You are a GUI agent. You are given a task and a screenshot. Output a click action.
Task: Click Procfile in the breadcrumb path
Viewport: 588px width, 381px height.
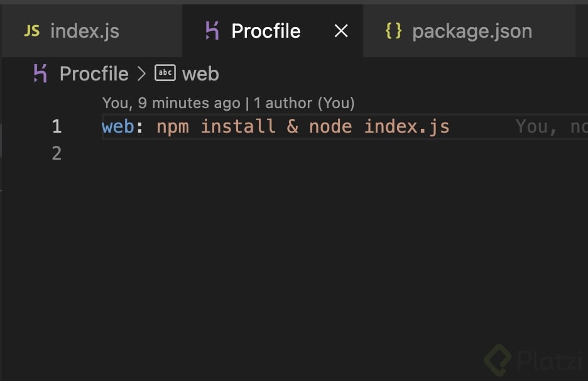pyautogui.click(x=94, y=74)
